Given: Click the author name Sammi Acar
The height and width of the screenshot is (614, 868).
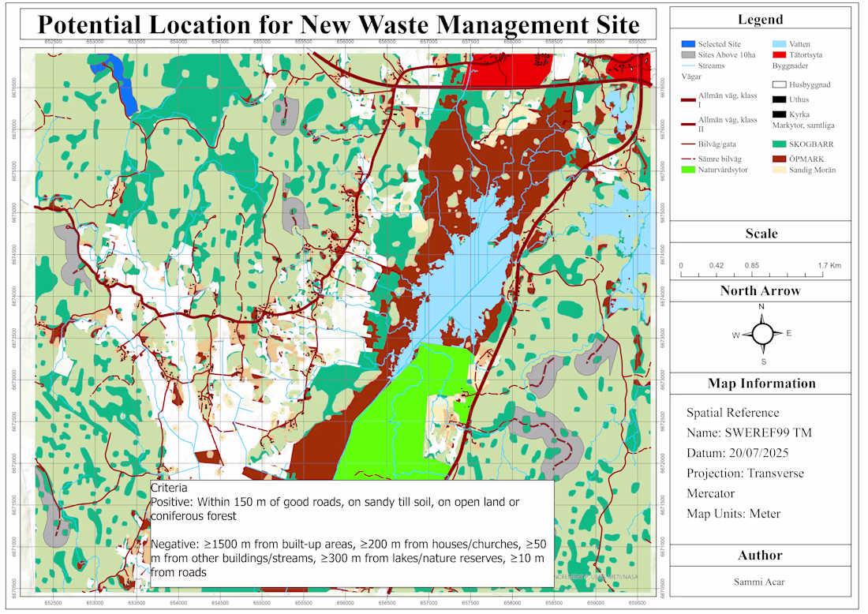Looking at the screenshot, I should pos(759,582).
